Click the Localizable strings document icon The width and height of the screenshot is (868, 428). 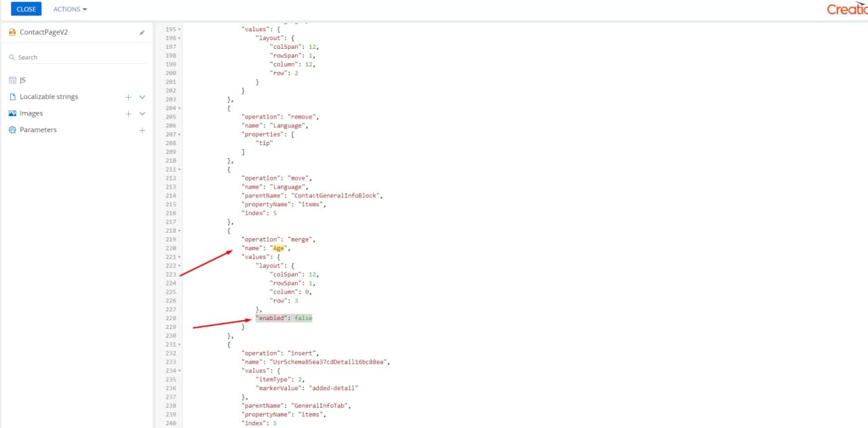(12, 97)
